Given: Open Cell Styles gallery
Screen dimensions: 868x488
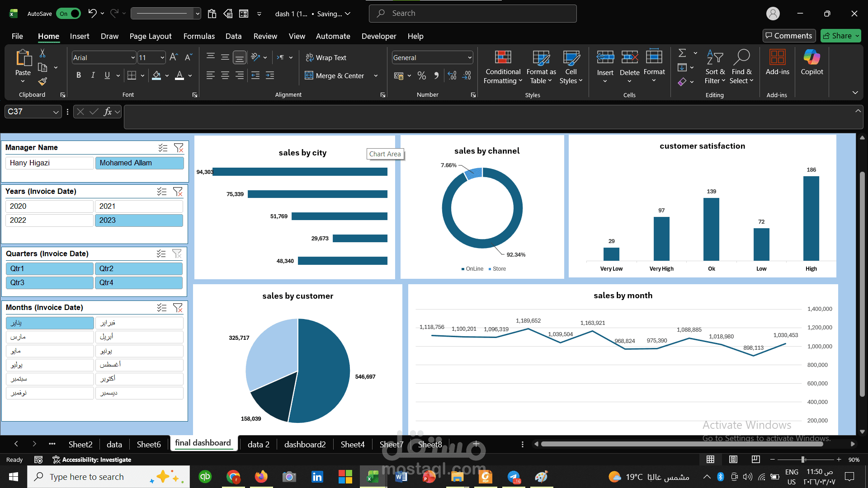Looking at the screenshot, I should (x=571, y=67).
